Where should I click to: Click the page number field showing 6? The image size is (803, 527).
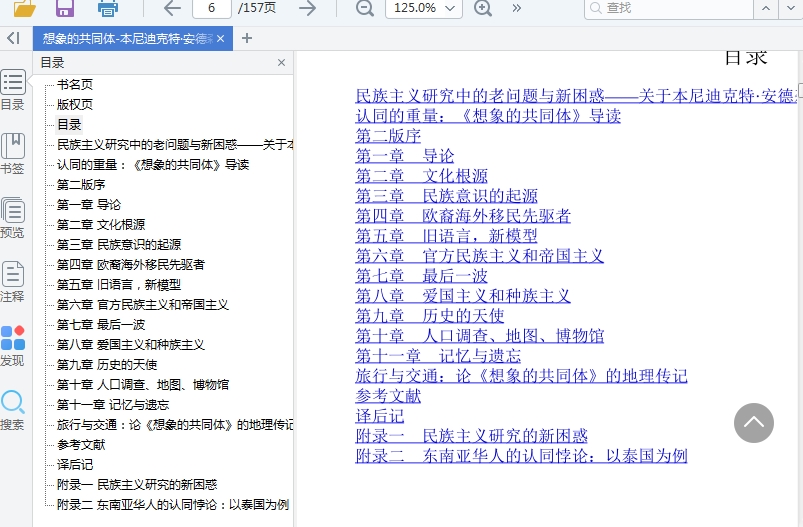click(212, 8)
